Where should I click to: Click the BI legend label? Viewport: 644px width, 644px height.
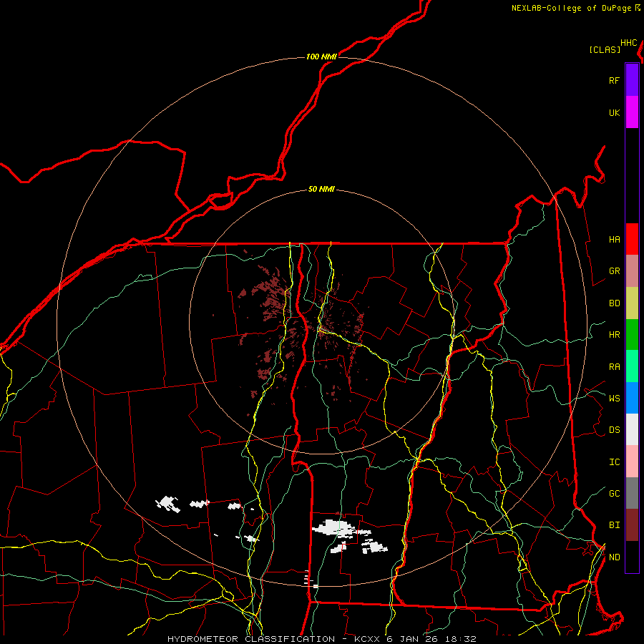(x=614, y=525)
